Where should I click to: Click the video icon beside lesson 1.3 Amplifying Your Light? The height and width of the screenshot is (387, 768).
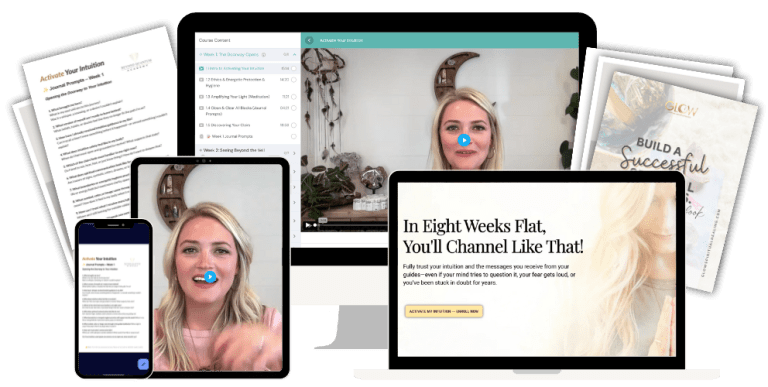point(201,97)
